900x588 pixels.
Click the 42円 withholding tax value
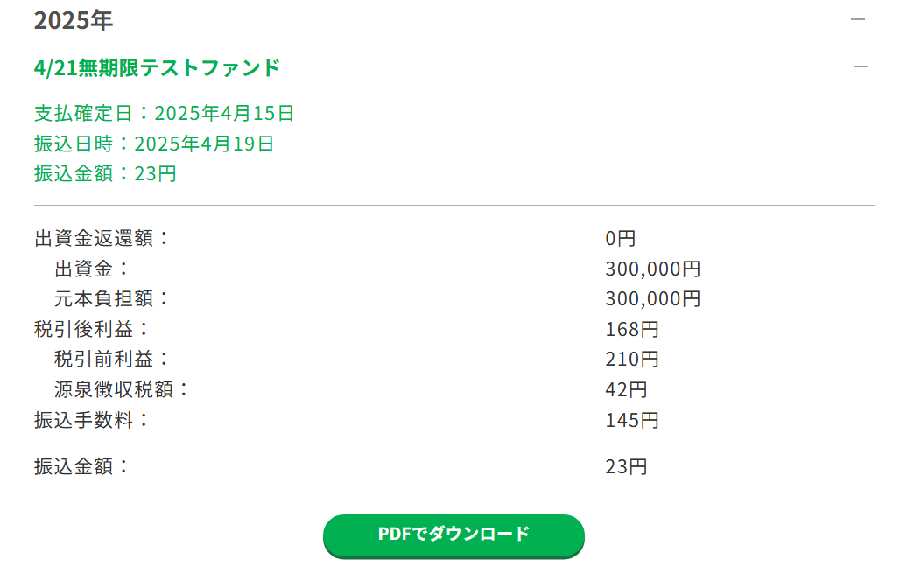coord(626,390)
